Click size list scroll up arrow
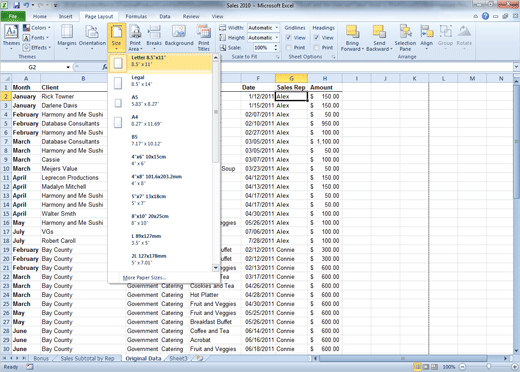The width and height of the screenshot is (520, 372). (216, 58)
